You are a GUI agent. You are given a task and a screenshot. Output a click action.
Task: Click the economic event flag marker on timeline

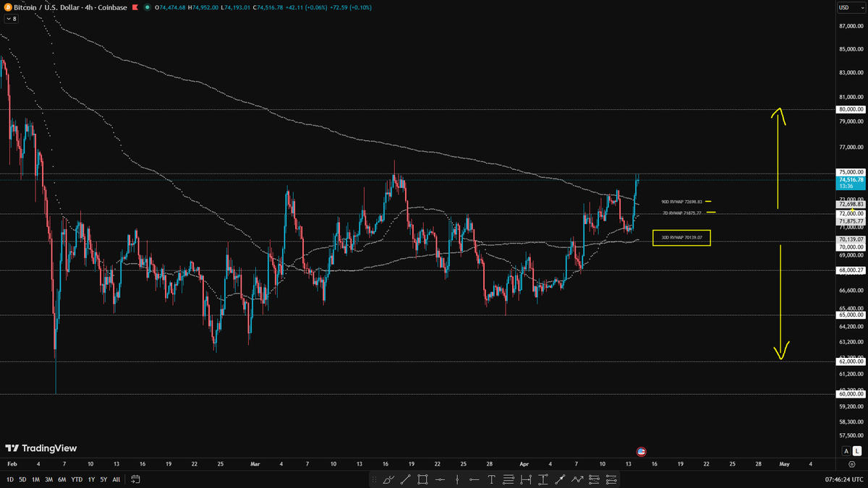(641, 451)
